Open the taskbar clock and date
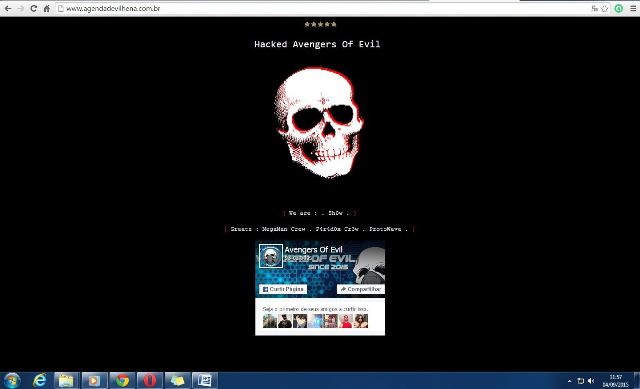The image size is (640, 389). click(616, 380)
